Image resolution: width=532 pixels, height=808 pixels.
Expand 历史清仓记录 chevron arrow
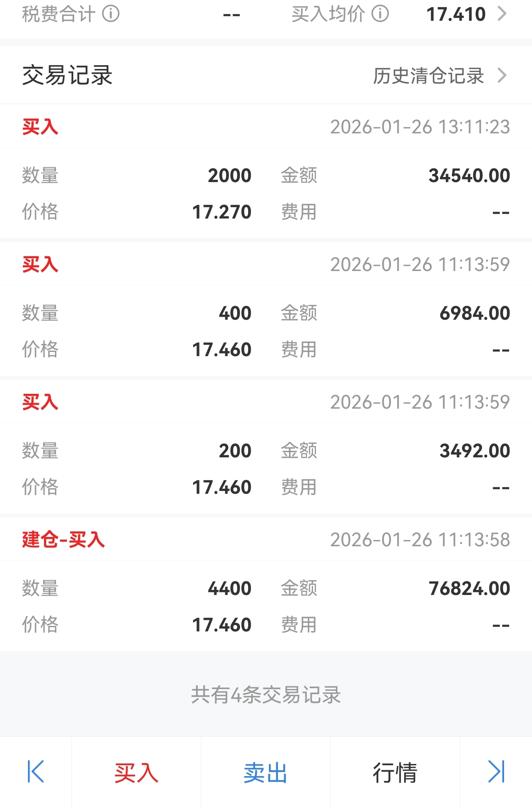(502, 76)
